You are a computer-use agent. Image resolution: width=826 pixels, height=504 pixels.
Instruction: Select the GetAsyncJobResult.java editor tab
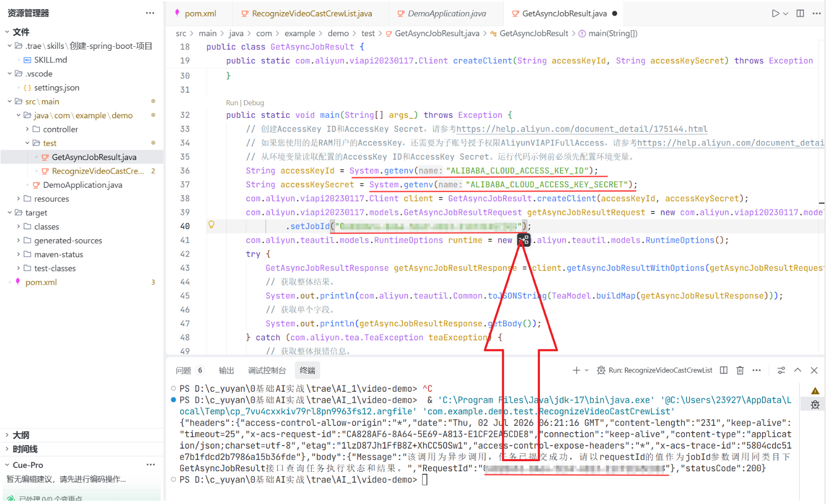(564, 14)
